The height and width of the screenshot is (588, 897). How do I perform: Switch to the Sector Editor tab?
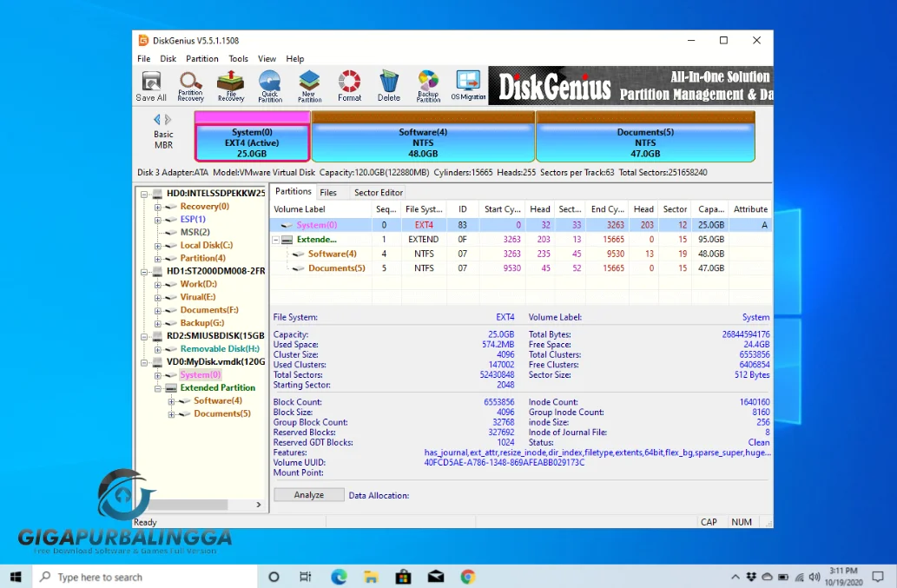(378, 192)
